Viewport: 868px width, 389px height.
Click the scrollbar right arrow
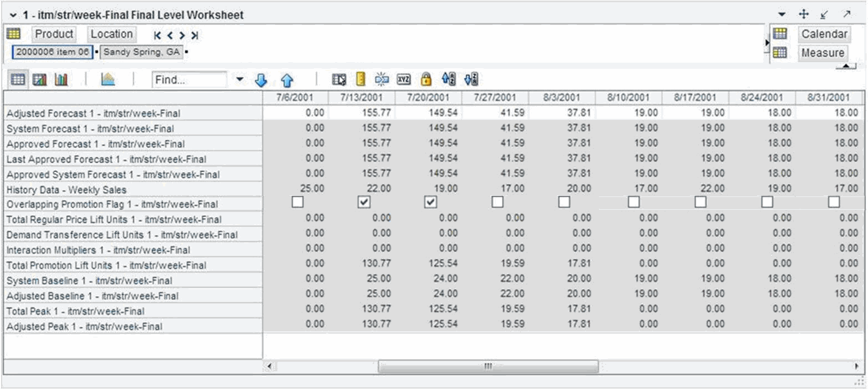point(858,367)
